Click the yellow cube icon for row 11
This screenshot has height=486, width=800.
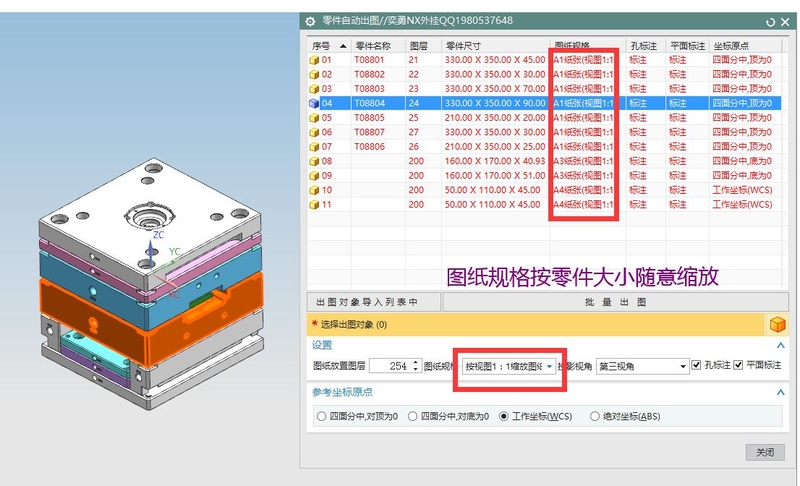pos(314,204)
